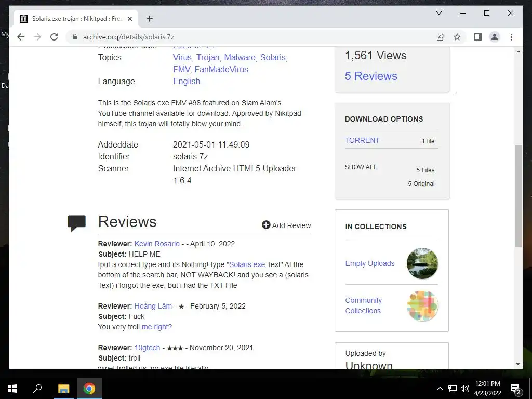Open the FanMadeVirus topic link
532x399 pixels.
click(x=221, y=69)
